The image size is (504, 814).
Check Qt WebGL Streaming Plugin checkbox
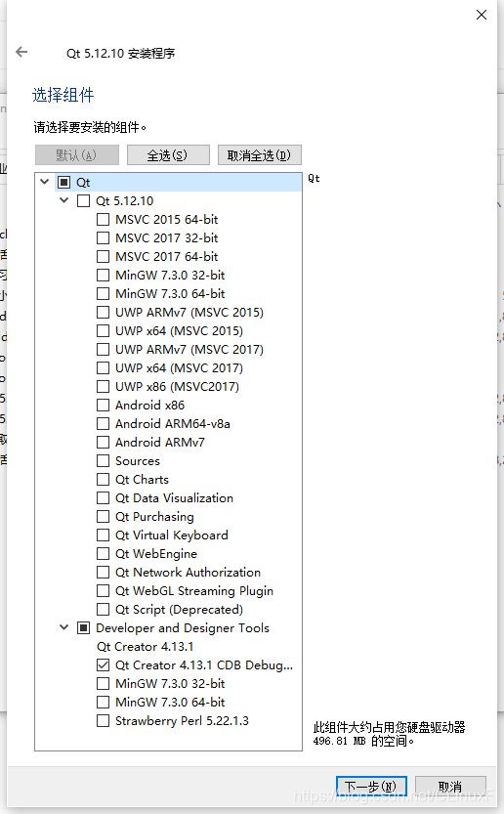pos(104,591)
